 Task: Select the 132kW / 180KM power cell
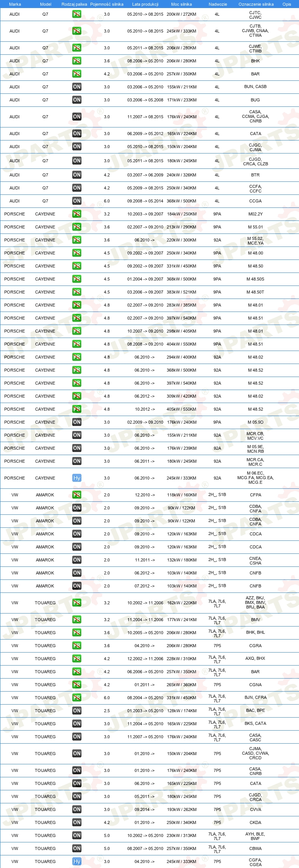[182, 560]
